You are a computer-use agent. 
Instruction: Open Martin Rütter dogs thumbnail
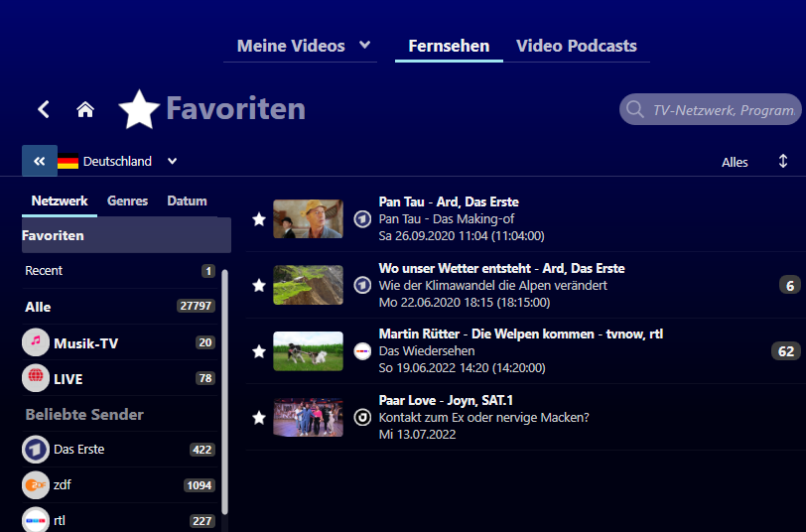click(308, 351)
